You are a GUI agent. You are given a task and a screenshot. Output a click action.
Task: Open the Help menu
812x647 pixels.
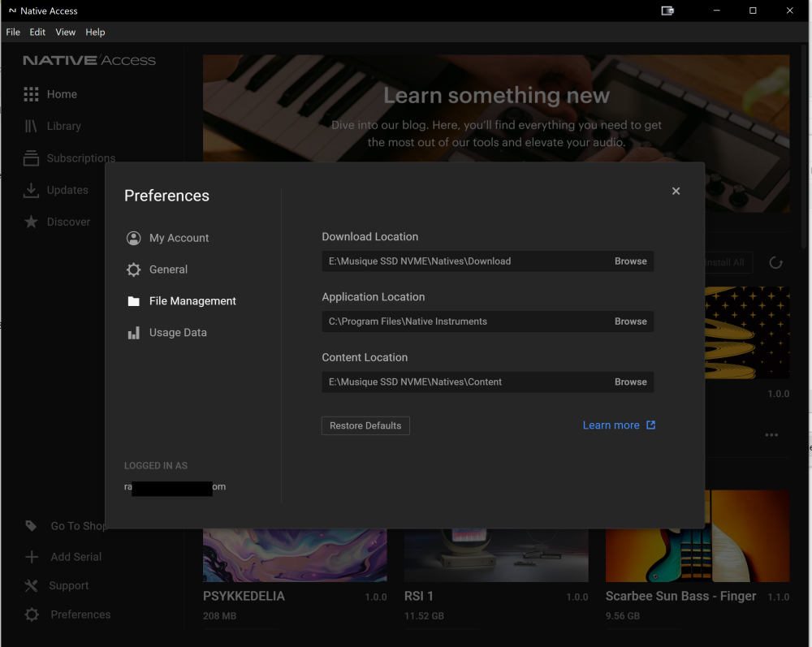95,32
